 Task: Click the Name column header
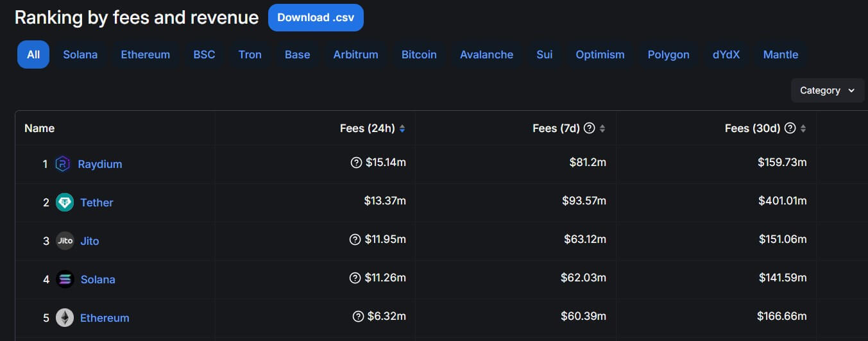click(39, 128)
